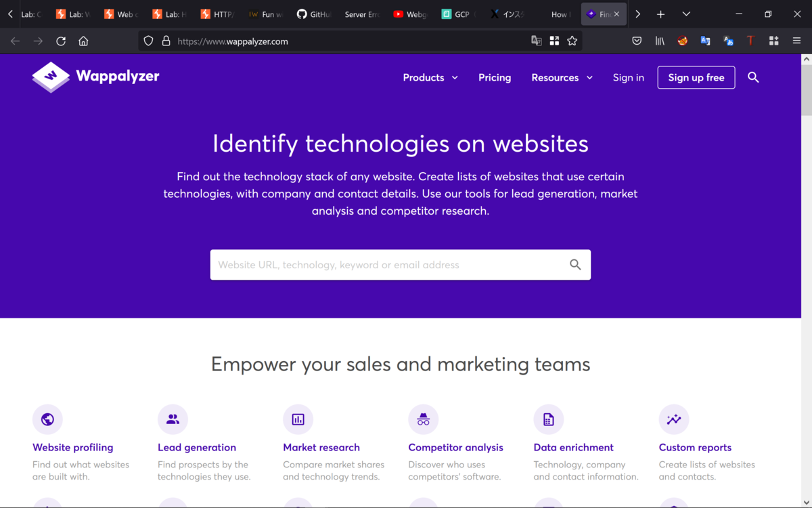Click the Data enrichment document icon

coord(549,420)
